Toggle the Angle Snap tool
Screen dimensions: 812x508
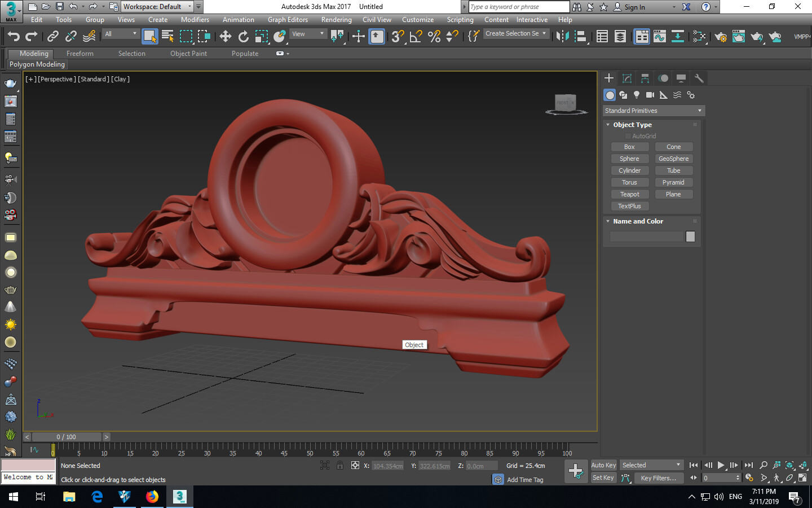[416, 37]
